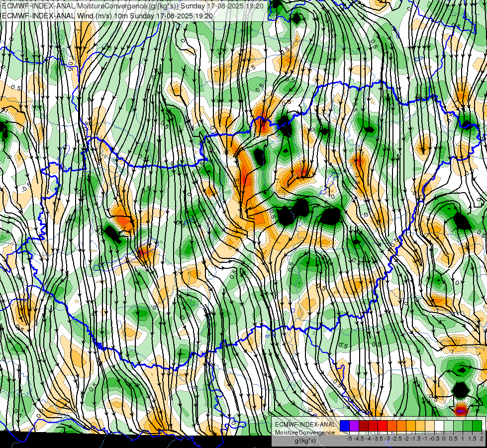Screen dimensions: 487x448
Task: Click the '-5' legend tick value
Action: pyautogui.click(x=349, y=439)
